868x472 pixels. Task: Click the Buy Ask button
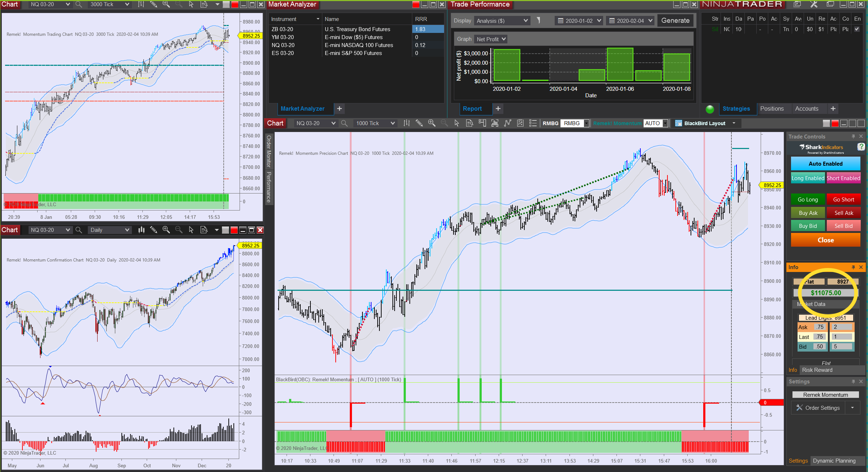(808, 213)
